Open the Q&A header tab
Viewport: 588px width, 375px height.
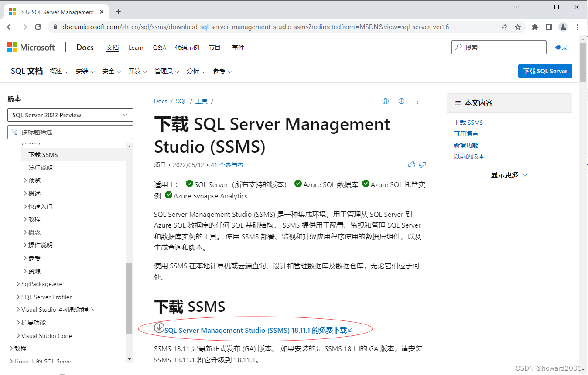pos(160,48)
